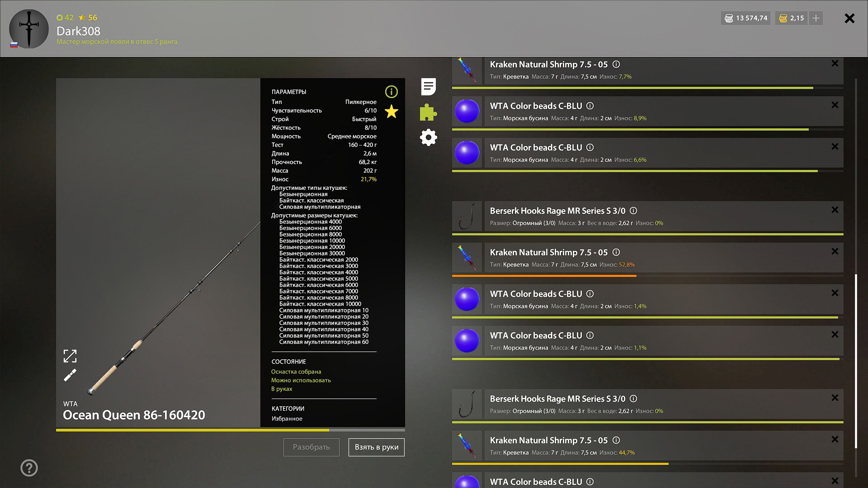Close the inventory window with X

(849, 18)
